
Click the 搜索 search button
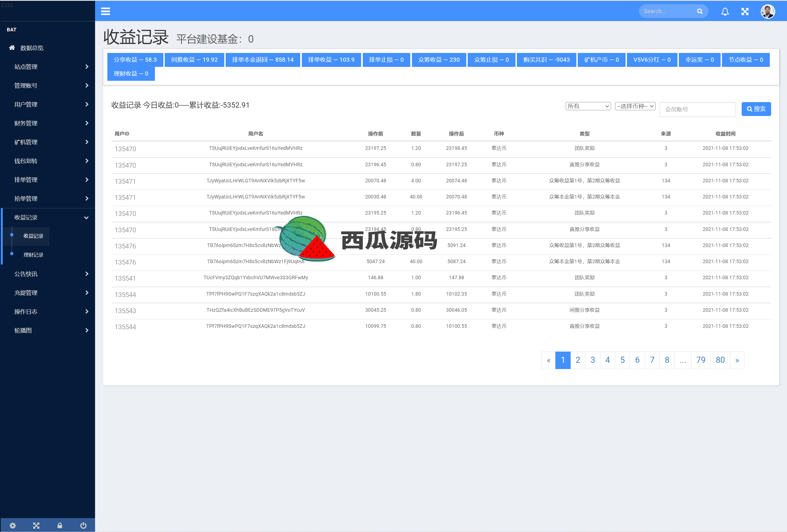tap(756, 109)
